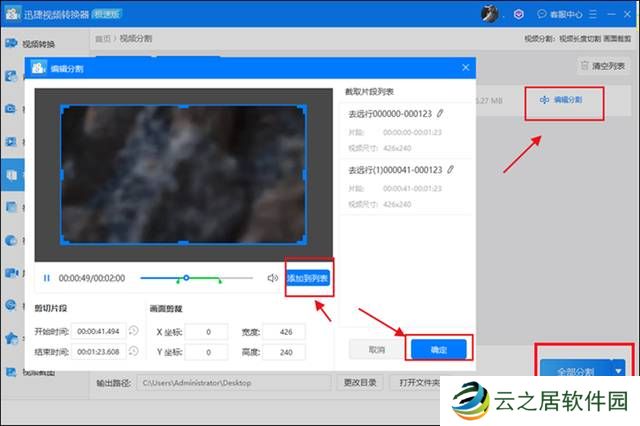The height and width of the screenshot is (426, 640).
Task: Go to 首页 in the breadcrumb
Action: (102, 39)
